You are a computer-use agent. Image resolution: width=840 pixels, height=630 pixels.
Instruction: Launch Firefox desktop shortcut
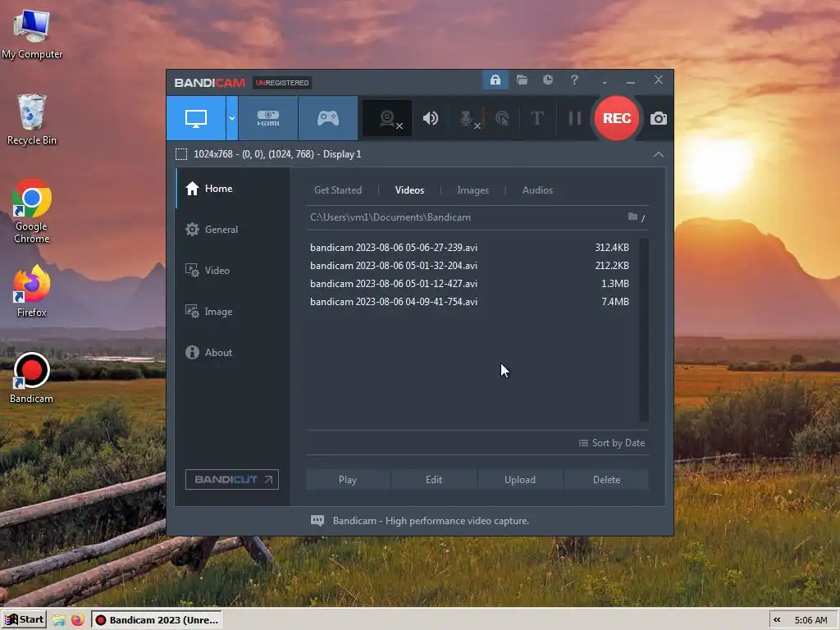coord(32,291)
